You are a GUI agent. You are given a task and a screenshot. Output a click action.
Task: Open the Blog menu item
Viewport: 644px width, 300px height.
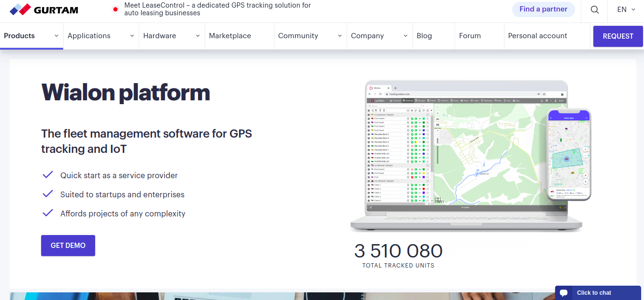coord(424,36)
